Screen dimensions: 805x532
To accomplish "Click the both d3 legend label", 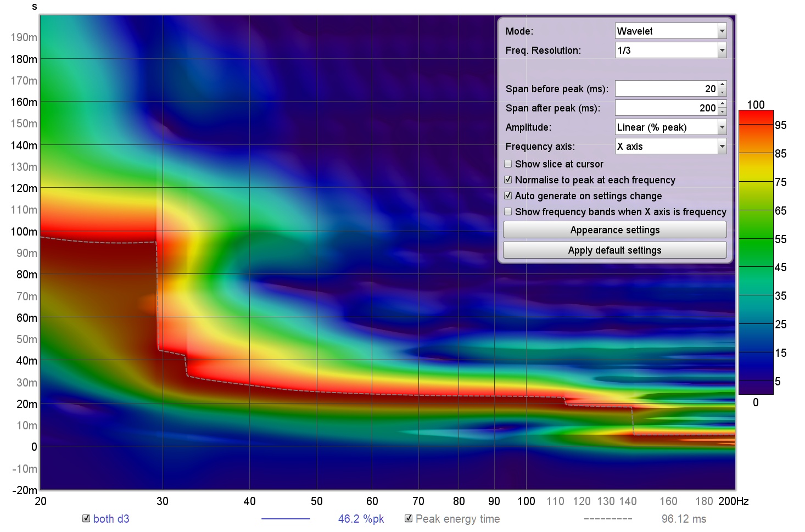I will 111,519.
